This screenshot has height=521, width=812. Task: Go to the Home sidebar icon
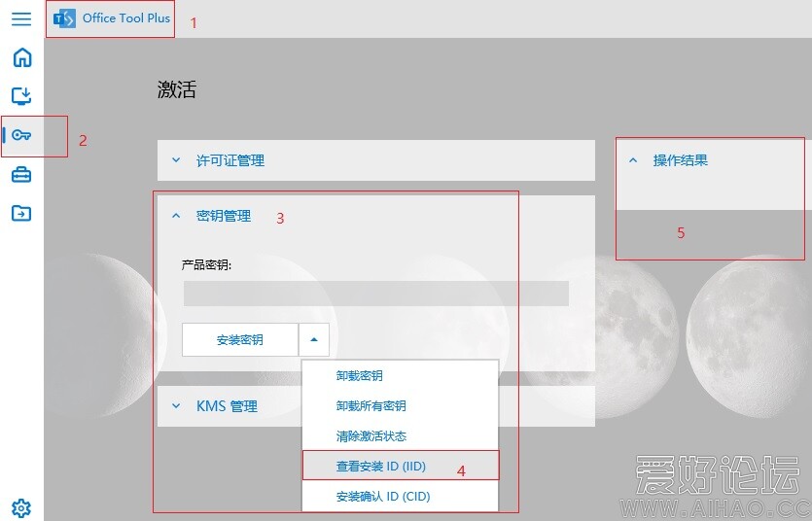[x=21, y=57]
